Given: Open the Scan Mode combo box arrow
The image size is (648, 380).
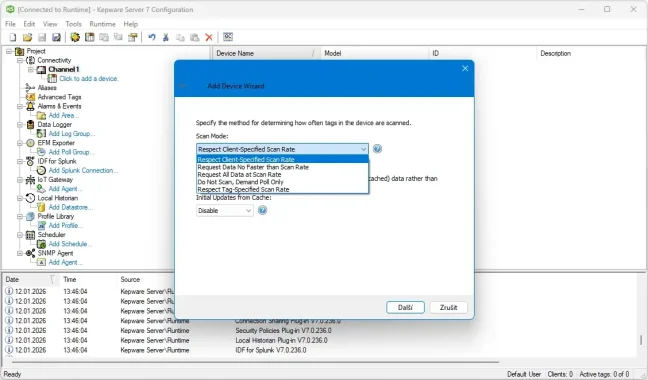Looking at the screenshot, I should point(363,149).
